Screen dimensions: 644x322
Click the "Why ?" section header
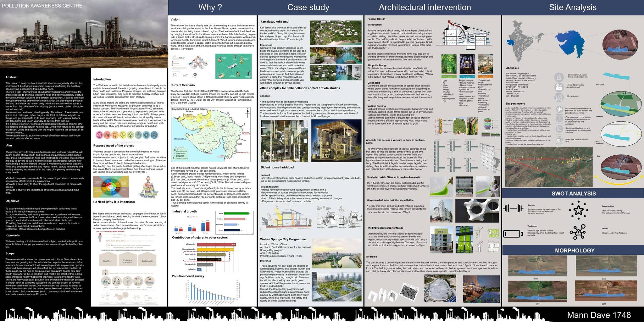[210, 7]
